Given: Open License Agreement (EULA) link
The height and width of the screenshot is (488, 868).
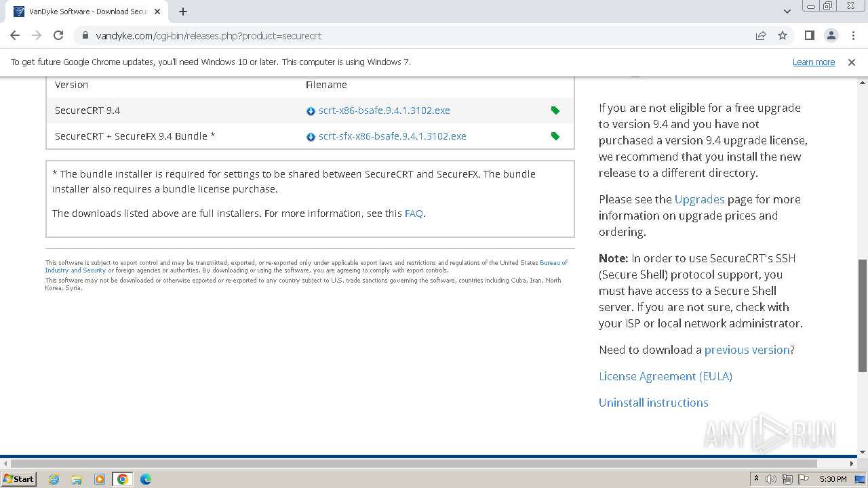Looking at the screenshot, I should point(665,376).
